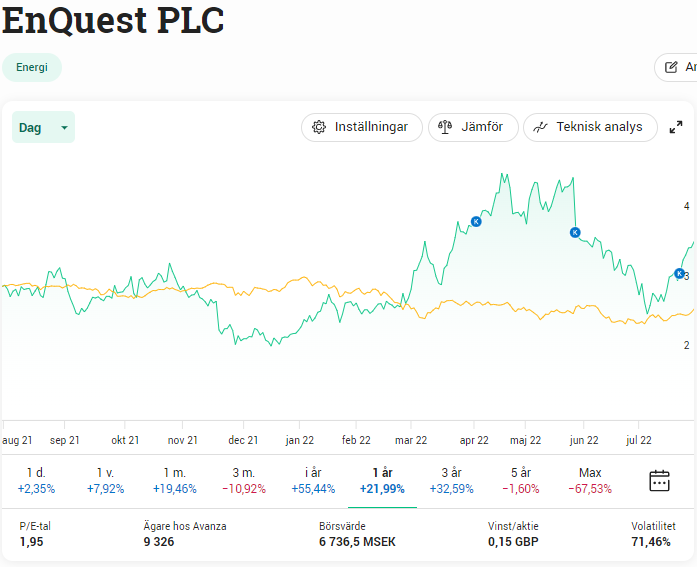The width and height of the screenshot is (697, 567).
Task: Select the i år period tab
Action: point(313,481)
